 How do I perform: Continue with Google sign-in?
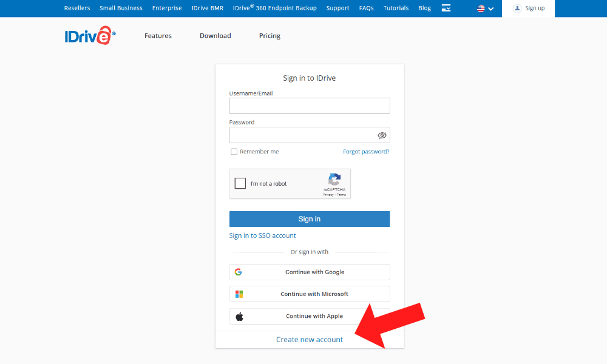[310, 272]
